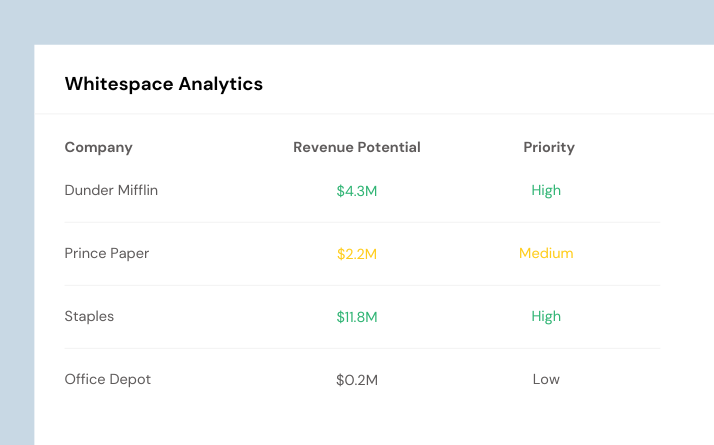
Task: Click the $2.2M revenue value
Action: click(357, 254)
